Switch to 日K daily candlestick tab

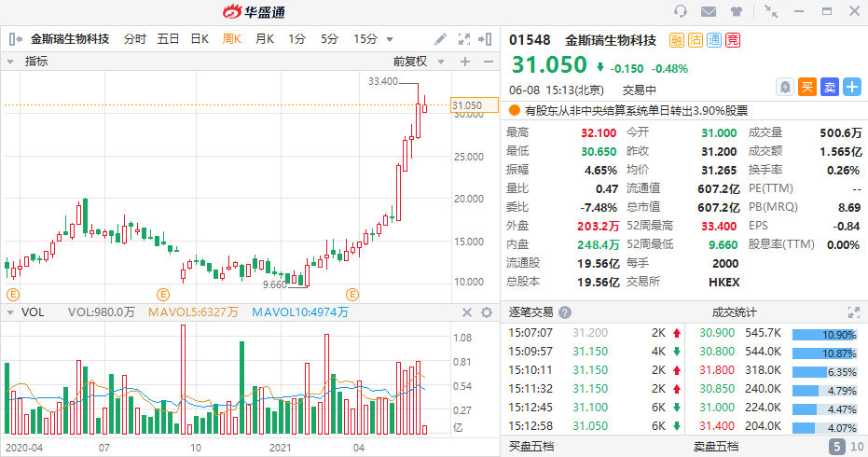point(200,39)
